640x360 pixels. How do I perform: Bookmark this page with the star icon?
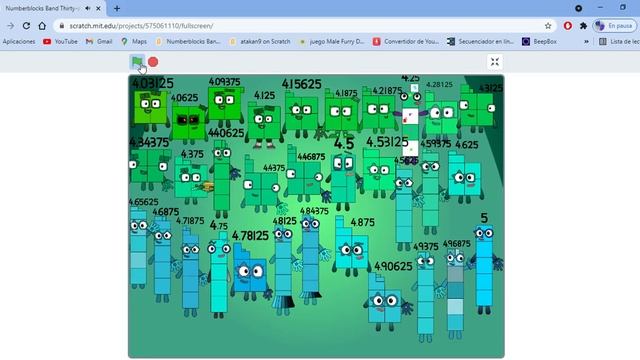coord(548,26)
